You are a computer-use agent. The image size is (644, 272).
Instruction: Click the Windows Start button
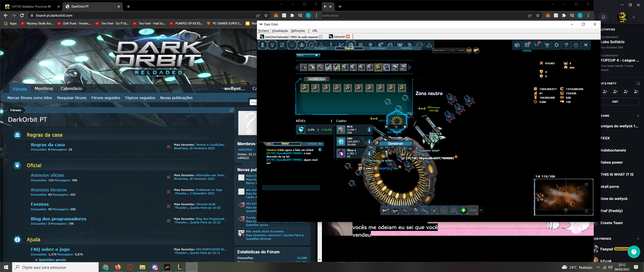click(x=6, y=267)
